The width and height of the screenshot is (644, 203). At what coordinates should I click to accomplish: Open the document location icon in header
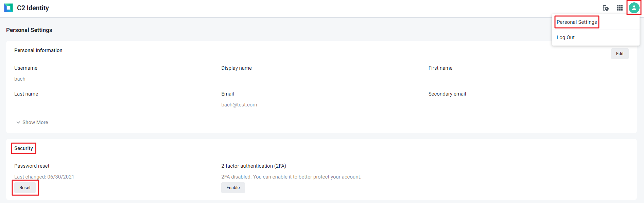[606, 8]
